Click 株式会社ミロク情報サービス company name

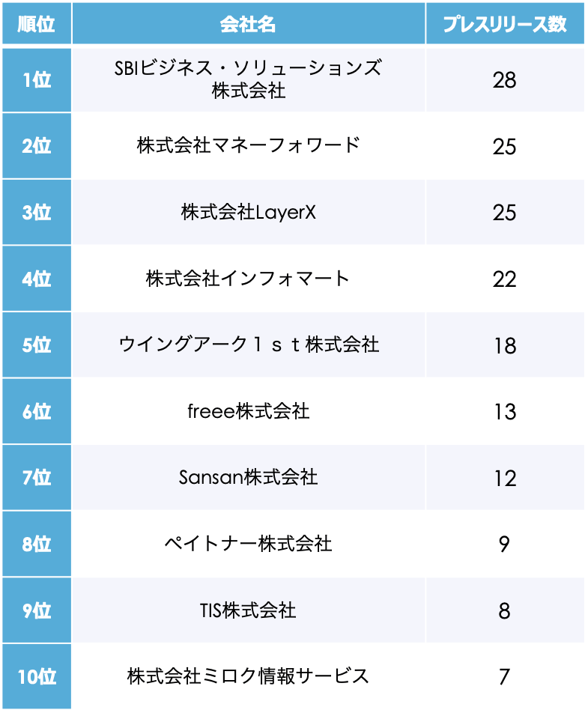[x=248, y=676]
